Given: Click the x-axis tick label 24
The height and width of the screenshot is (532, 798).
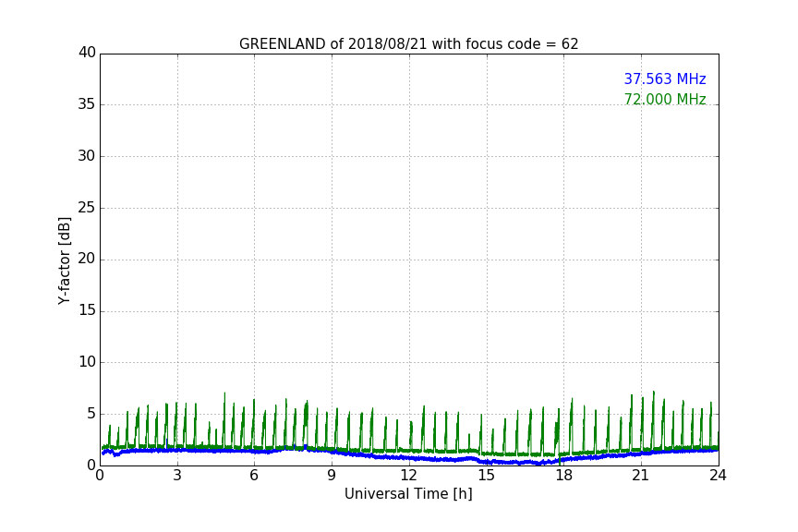Looking at the screenshot, I should 718,476.
